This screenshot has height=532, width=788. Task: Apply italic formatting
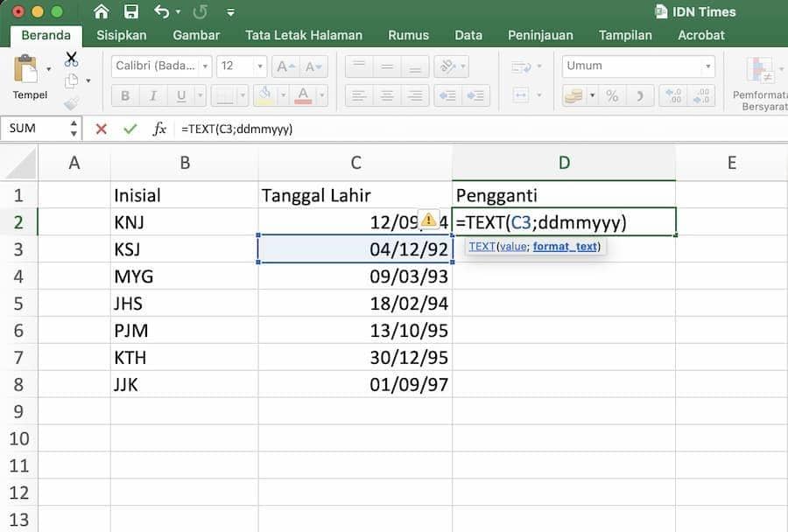click(x=152, y=96)
